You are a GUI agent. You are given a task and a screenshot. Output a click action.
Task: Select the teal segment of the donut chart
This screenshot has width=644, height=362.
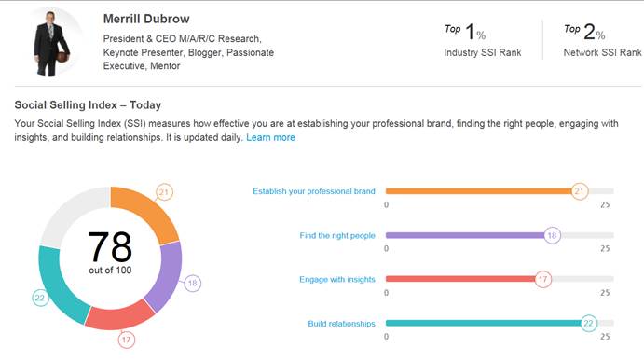click(x=57, y=284)
